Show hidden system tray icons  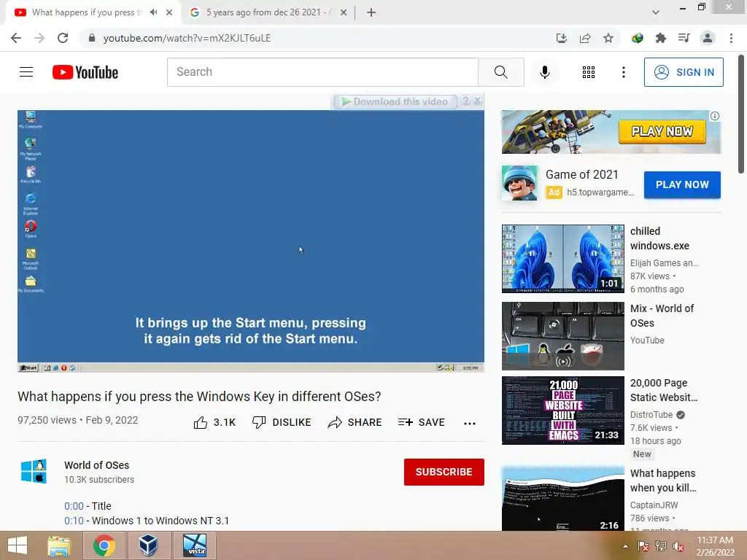625,546
